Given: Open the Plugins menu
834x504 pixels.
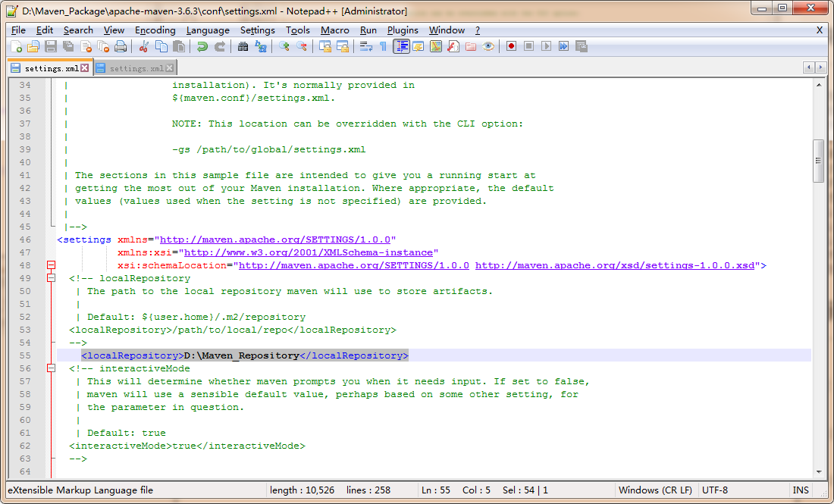Looking at the screenshot, I should [403, 30].
